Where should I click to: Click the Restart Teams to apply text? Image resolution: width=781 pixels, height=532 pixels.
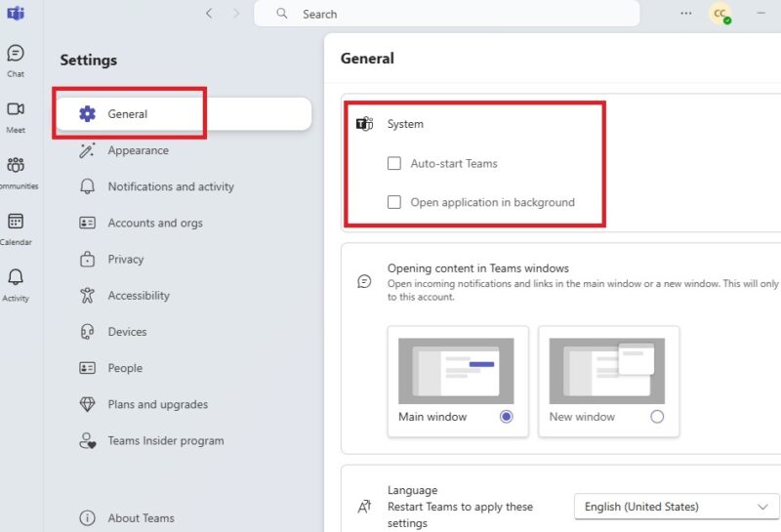[x=460, y=514]
